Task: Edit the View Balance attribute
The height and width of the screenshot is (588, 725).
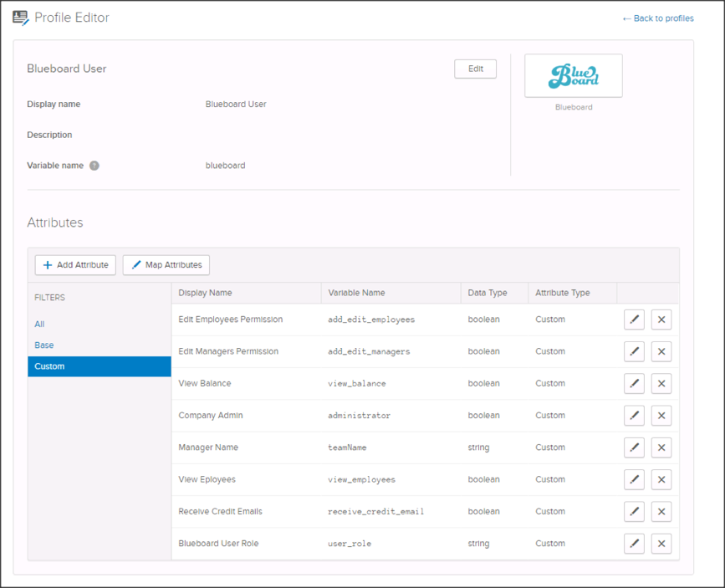Action: pyautogui.click(x=634, y=384)
